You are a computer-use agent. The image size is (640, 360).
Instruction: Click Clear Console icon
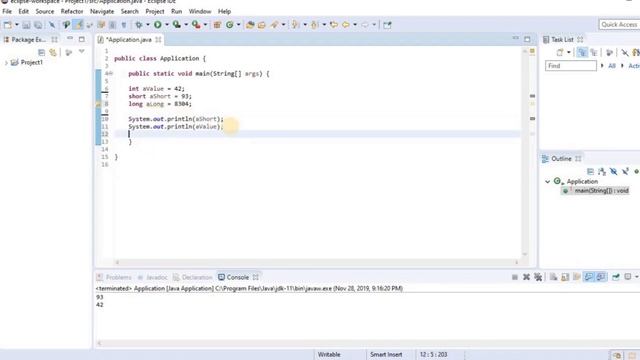pyautogui.click(x=553, y=277)
